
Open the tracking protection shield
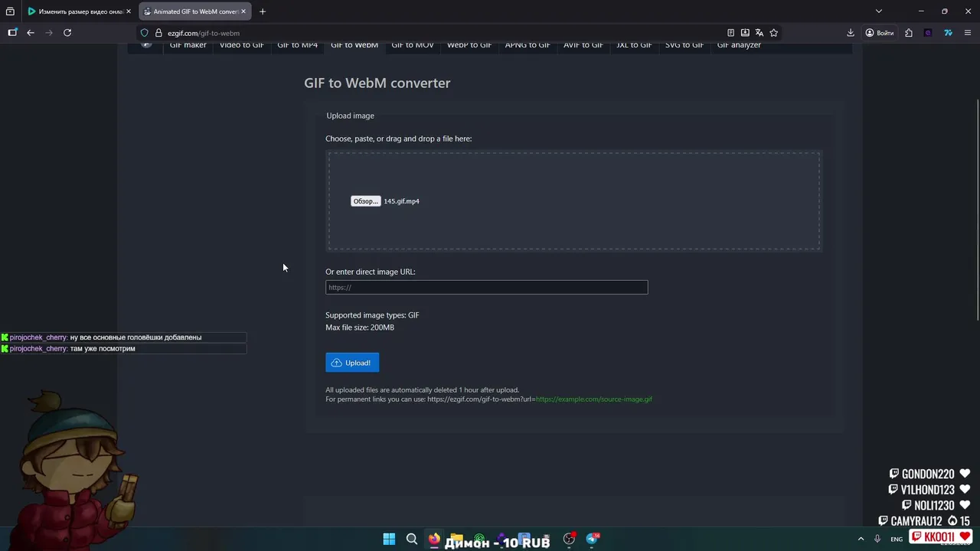pos(144,33)
